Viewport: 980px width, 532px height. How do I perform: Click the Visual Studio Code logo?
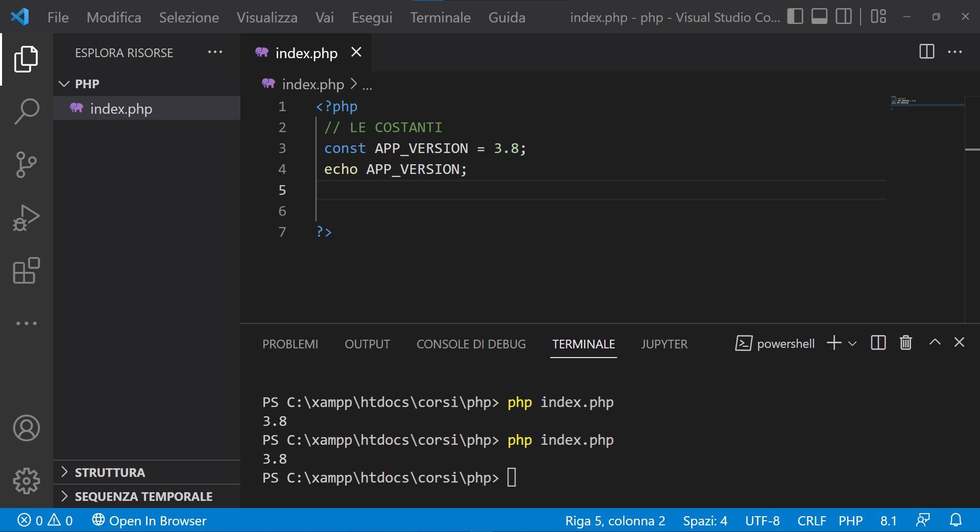coord(19,17)
